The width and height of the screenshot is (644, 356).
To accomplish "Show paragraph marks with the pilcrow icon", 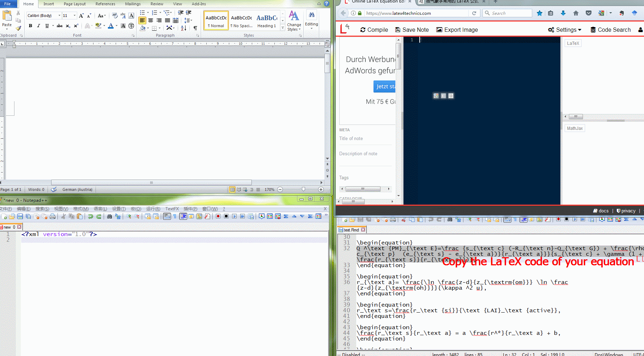I will [195, 28].
